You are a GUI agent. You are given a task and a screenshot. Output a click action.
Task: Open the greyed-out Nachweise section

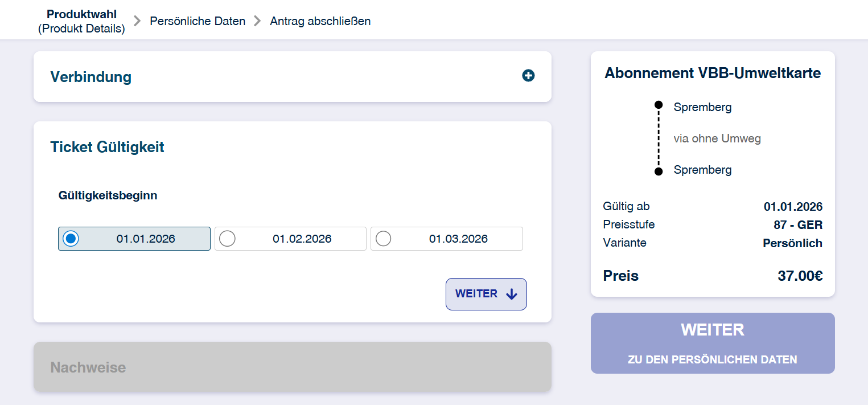pyautogui.click(x=88, y=367)
